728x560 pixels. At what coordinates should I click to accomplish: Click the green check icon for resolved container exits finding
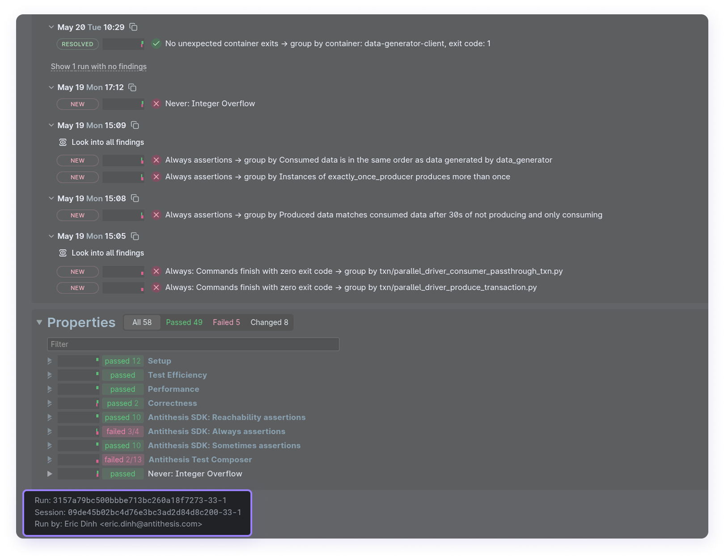coord(156,44)
